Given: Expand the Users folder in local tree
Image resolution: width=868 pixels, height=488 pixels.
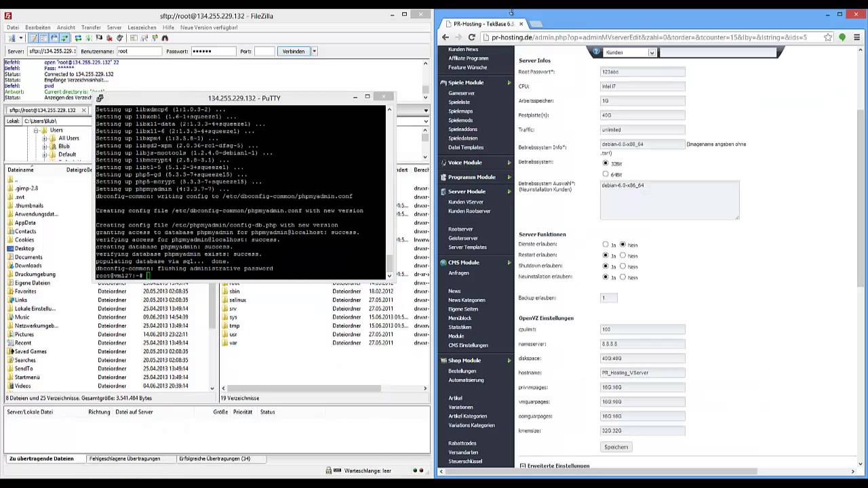Looking at the screenshot, I should 36,130.
